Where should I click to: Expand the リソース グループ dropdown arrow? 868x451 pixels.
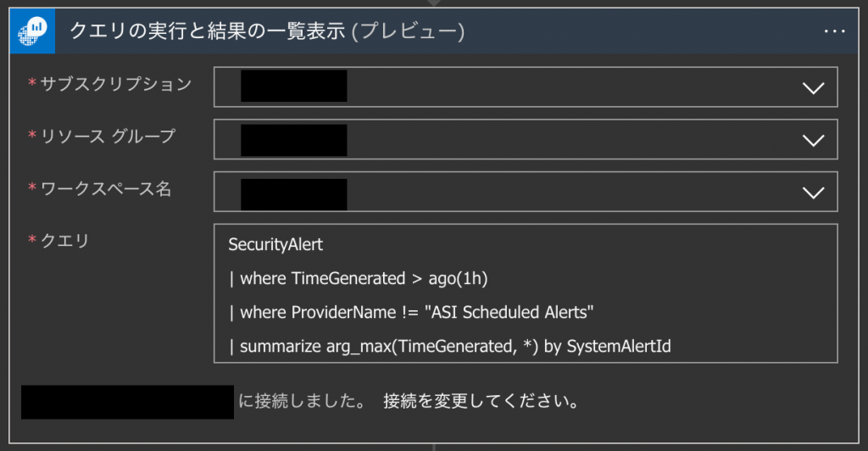tap(813, 140)
